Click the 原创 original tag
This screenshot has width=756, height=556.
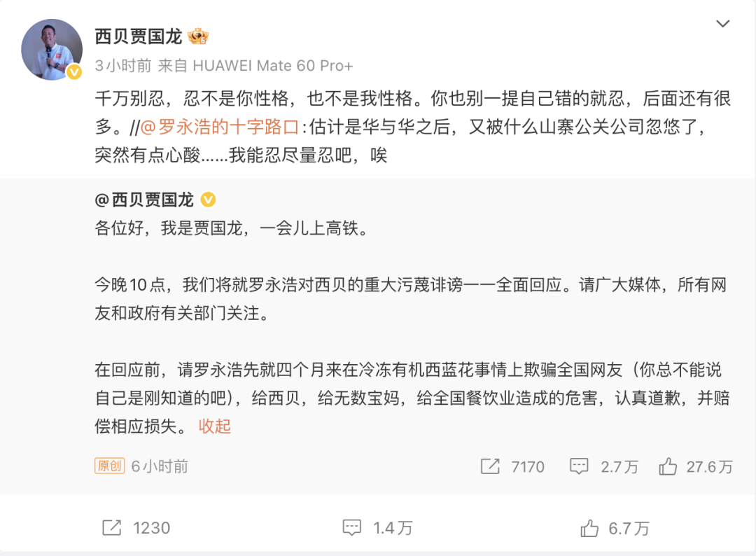[x=109, y=466]
